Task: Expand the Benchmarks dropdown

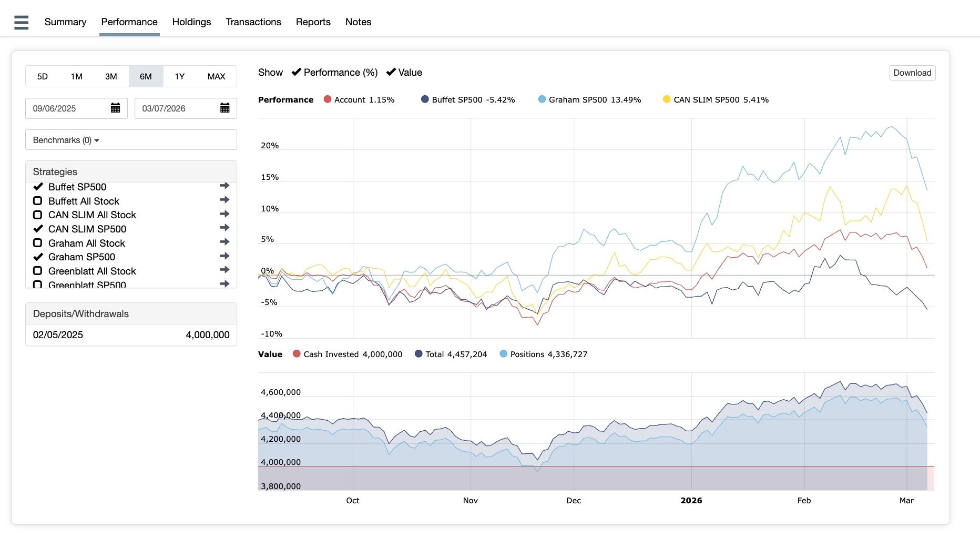Action: pos(131,140)
